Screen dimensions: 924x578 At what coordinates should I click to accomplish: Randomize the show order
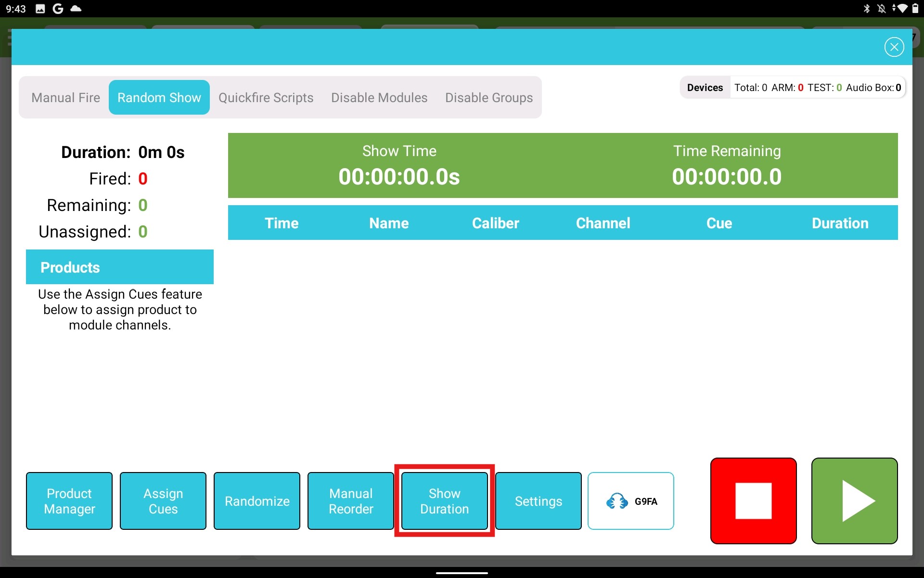[x=257, y=501]
